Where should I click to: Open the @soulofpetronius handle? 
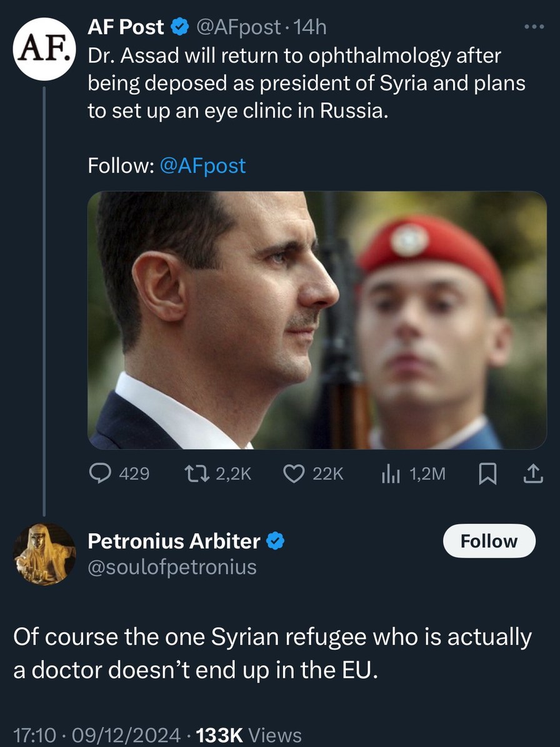pos(172,566)
